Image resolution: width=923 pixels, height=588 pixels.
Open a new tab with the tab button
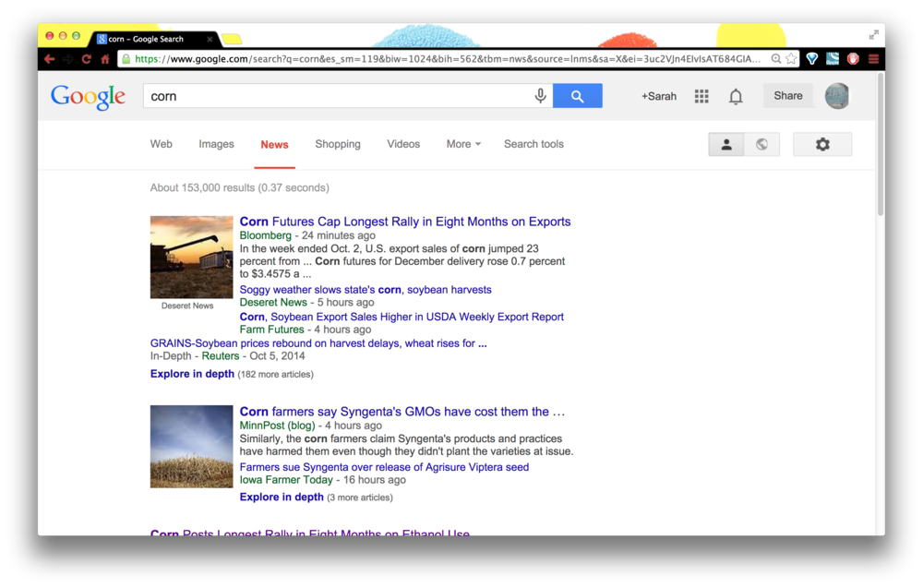click(232, 40)
